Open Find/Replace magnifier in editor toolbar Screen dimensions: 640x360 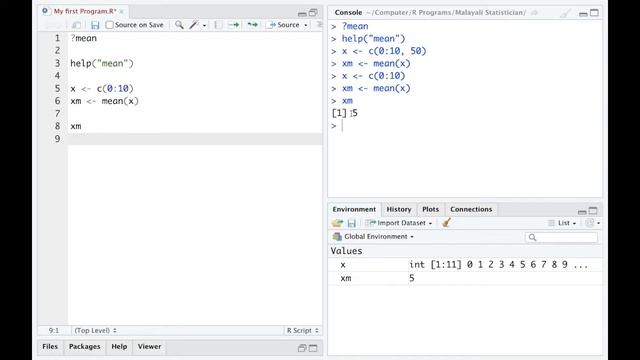point(179,25)
